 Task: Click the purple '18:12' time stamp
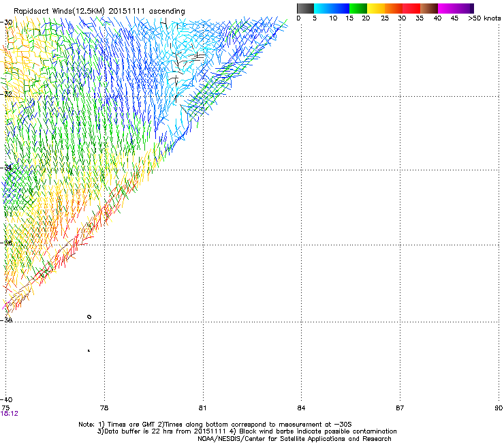[x=10, y=414]
